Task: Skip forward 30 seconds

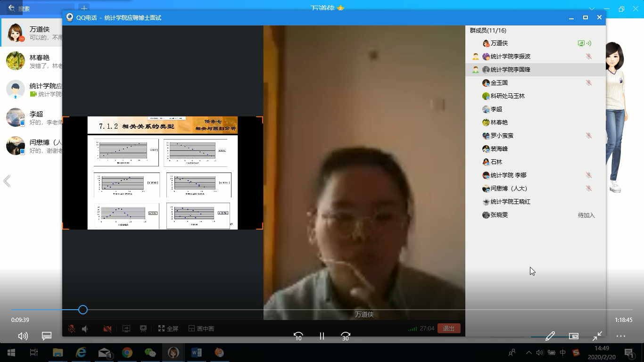Action: click(346, 336)
